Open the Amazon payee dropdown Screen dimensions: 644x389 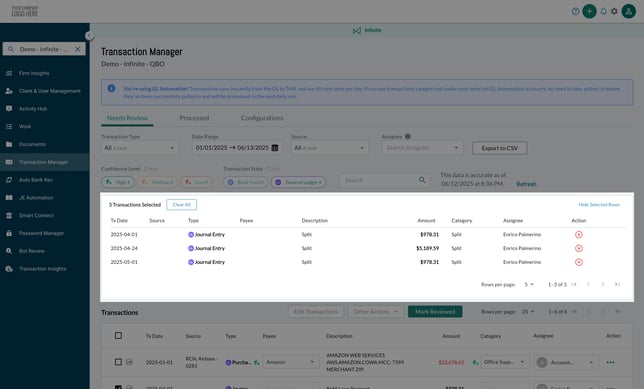click(x=290, y=362)
